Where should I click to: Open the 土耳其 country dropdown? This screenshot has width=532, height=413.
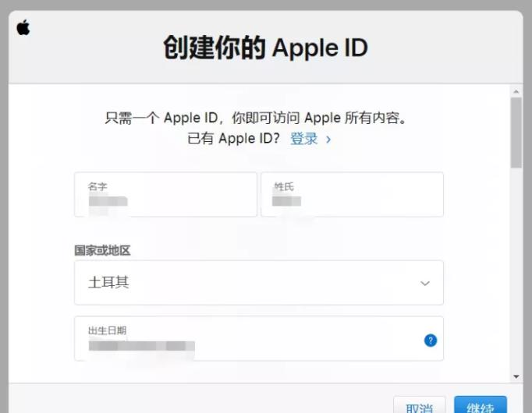click(x=259, y=283)
